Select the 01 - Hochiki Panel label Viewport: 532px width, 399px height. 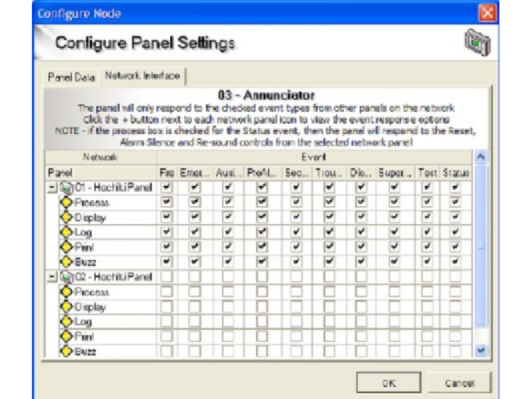113,188
